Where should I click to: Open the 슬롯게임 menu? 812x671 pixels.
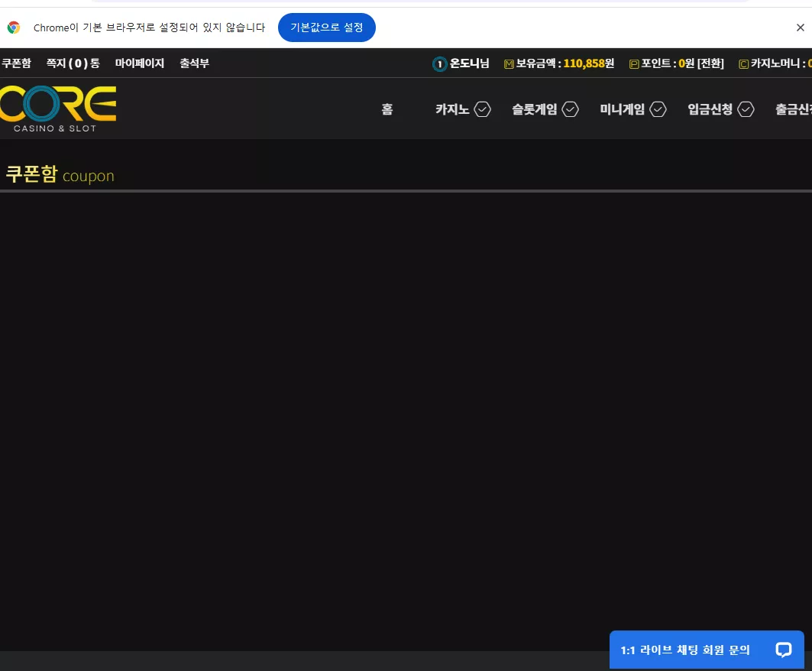pyautogui.click(x=535, y=109)
